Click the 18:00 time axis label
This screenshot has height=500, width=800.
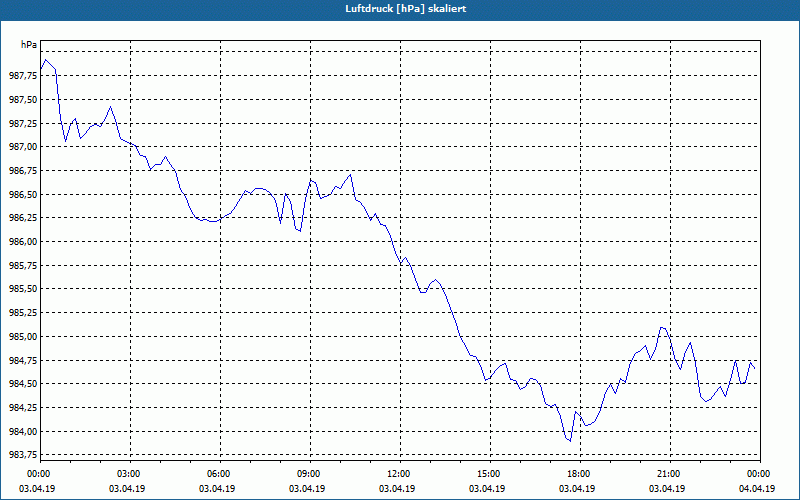point(580,474)
